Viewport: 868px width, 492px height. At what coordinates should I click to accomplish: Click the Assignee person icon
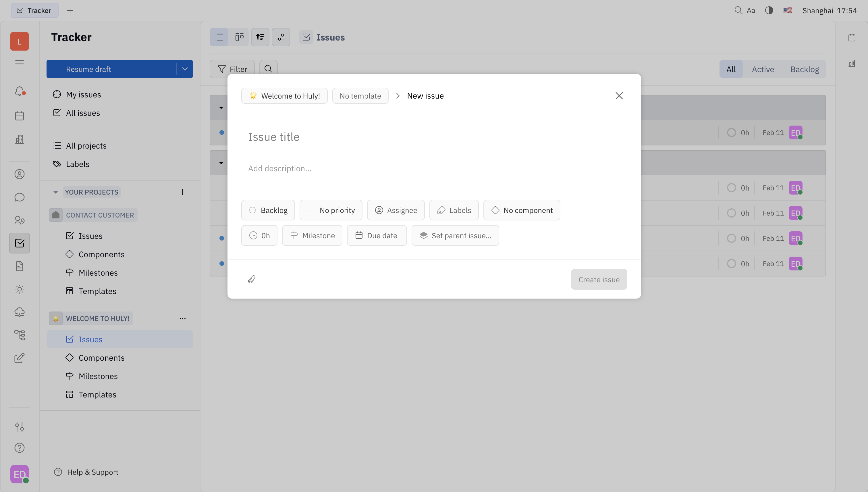tap(379, 210)
